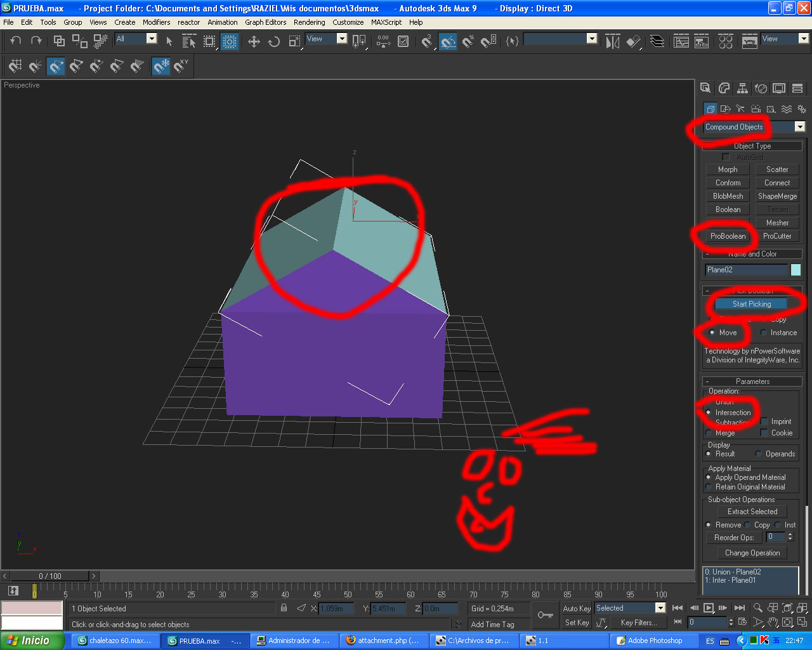Collapse the Parameters rollout
Viewport: 812px width, 650px height.
[752, 381]
